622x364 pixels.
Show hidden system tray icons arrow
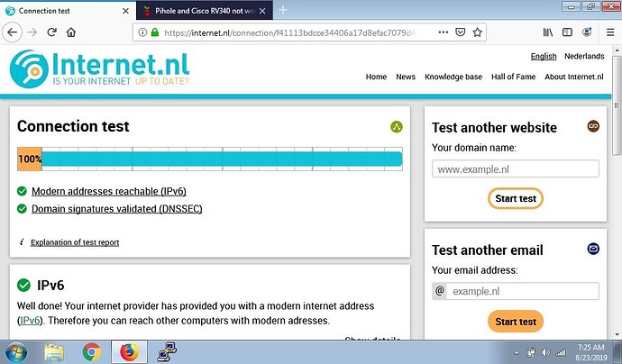point(517,352)
